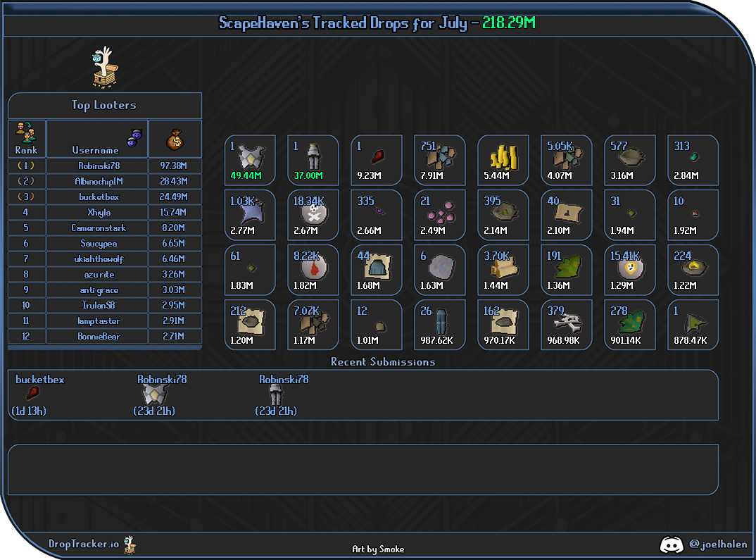Click the Rank header players icon
The width and height of the screenshot is (756, 560).
(x=26, y=132)
